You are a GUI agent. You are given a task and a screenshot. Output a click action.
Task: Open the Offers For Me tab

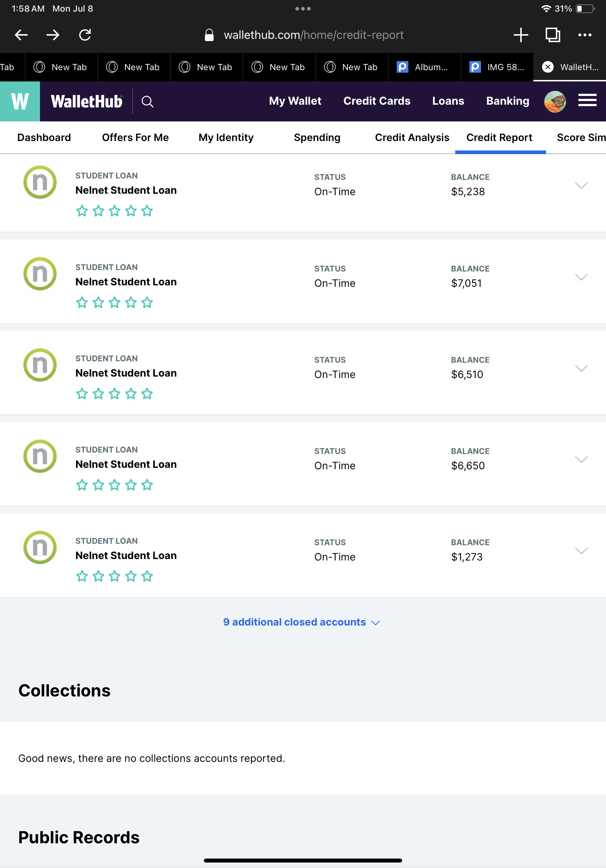(x=135, y=137)
